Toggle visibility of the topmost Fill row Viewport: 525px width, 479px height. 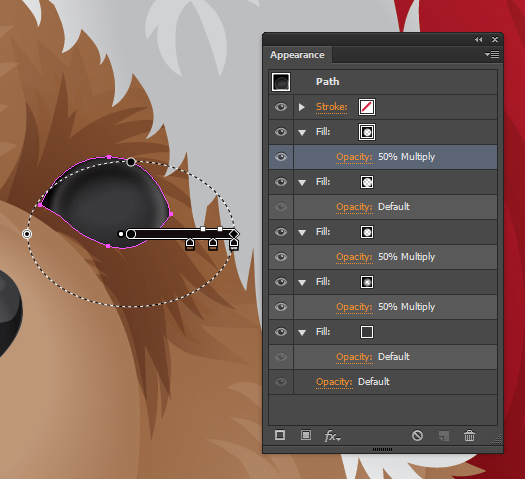(281, 132)
